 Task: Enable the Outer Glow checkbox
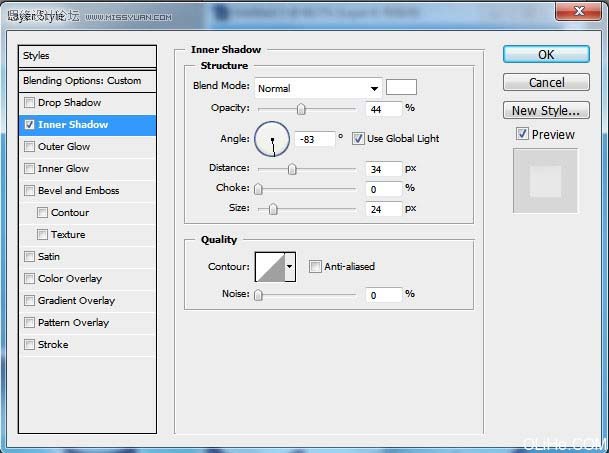coord(29,146)
